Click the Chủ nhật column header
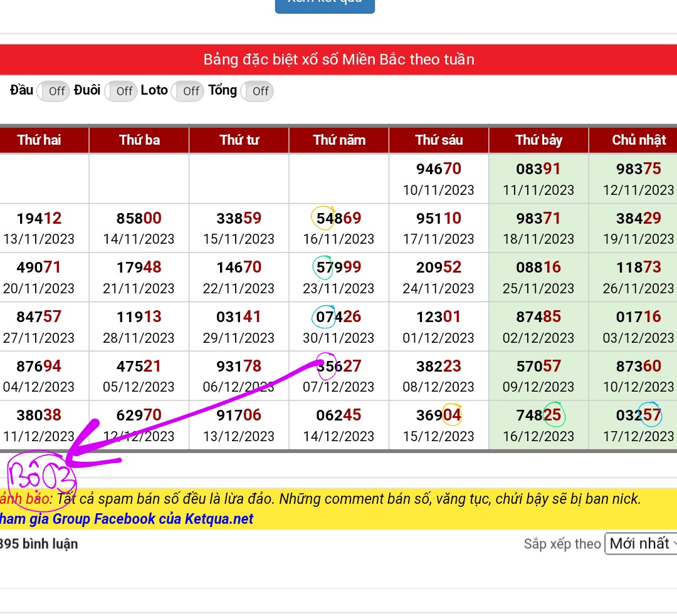The image size is (677, 616). pos(638,140)
